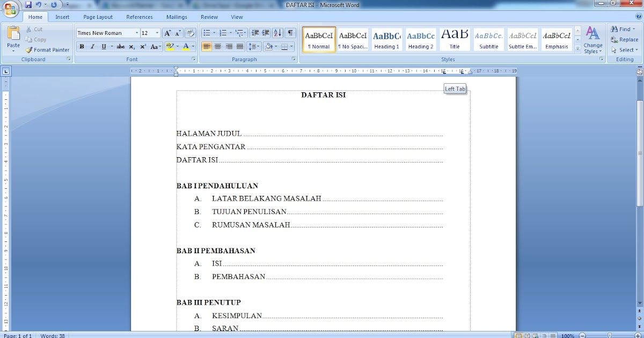Toggle bold formatting

(x=82, y=46)
